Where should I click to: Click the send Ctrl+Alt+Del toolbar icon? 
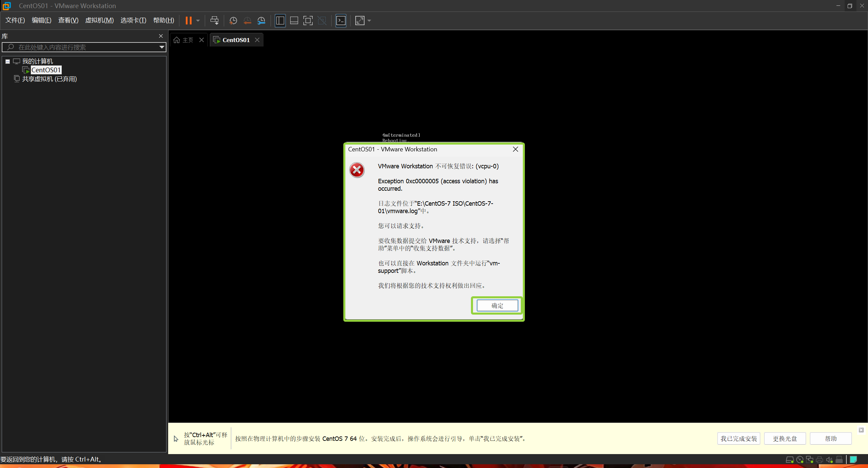tap(214, 21)
